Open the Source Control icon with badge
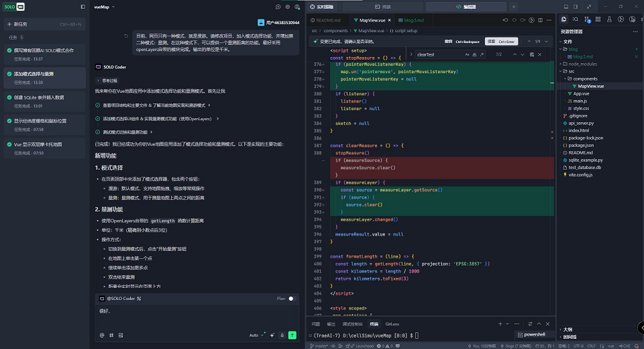The height and width of the screenshot is (349, 644). (586, 19)
